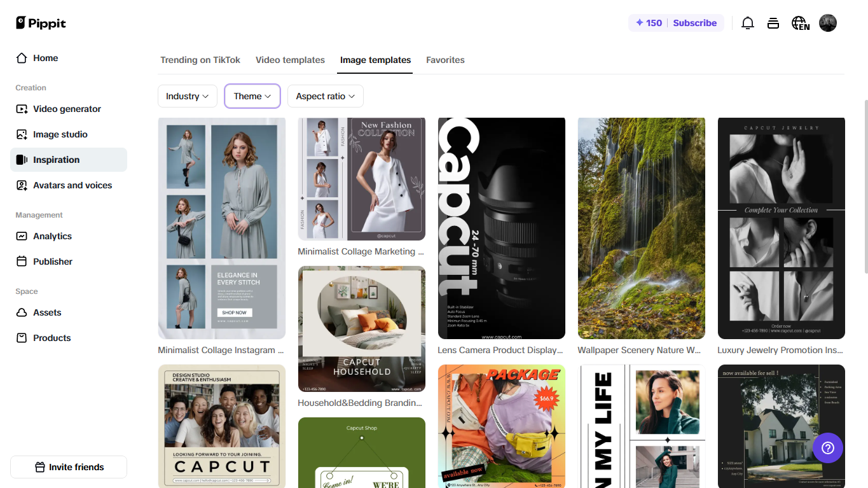Expand the Industry filter dropdown
The width and height of the screenshot is (868, 488).
click(x=188, y=96)
